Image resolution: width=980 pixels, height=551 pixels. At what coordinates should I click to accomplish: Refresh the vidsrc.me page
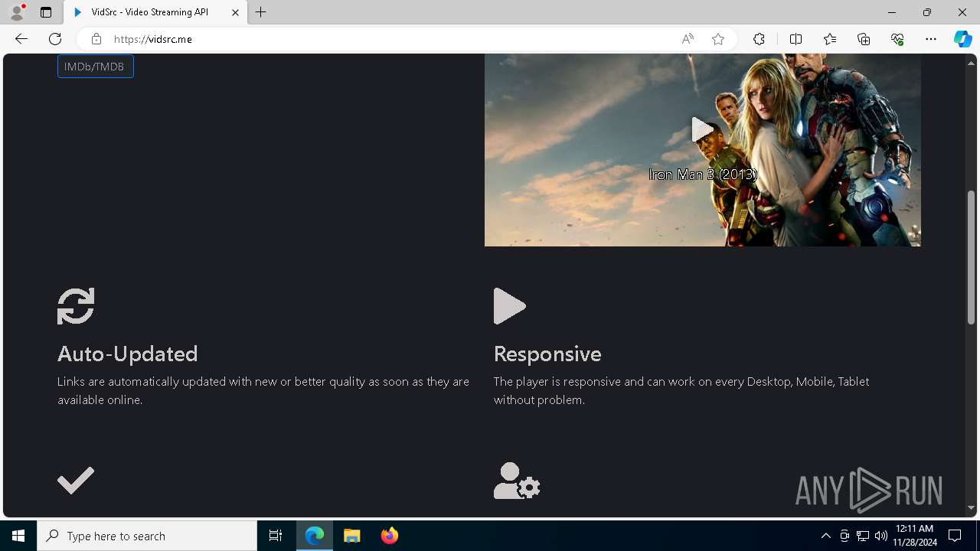55,39
